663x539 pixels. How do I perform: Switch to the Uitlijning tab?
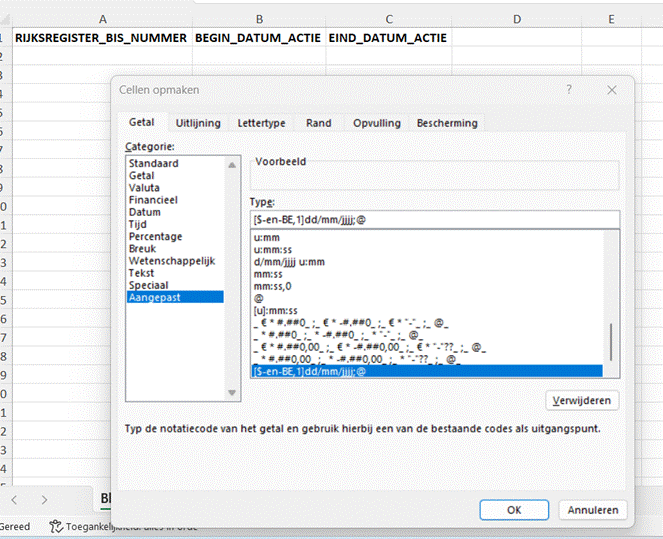point(197,123)
